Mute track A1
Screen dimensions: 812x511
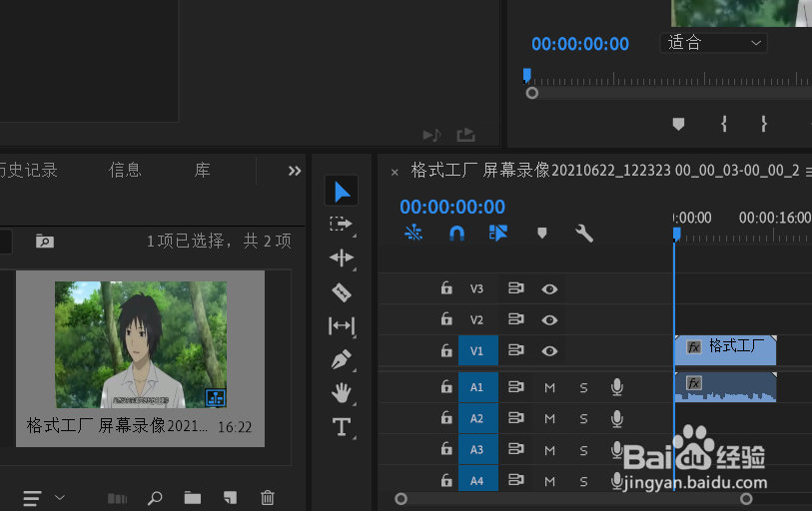pyautogui.click(x=550, y=388)
